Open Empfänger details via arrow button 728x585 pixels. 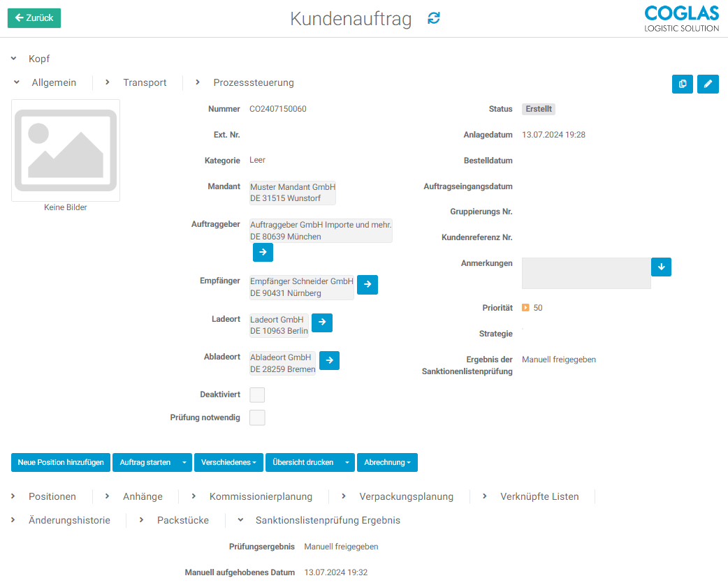pos(367,285)
